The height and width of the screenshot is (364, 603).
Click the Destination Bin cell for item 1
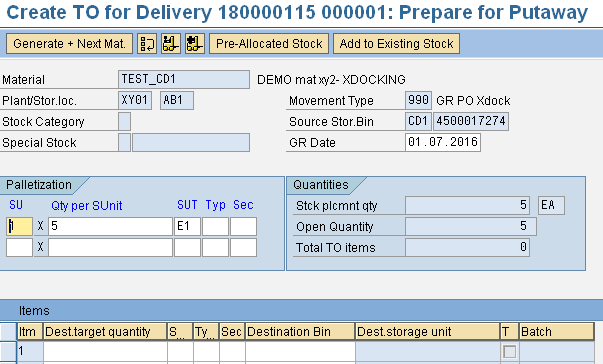point(300,351)
